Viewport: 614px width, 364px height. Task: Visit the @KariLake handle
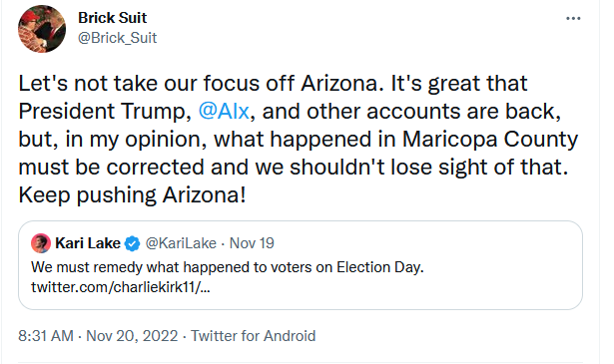[181, 243]
